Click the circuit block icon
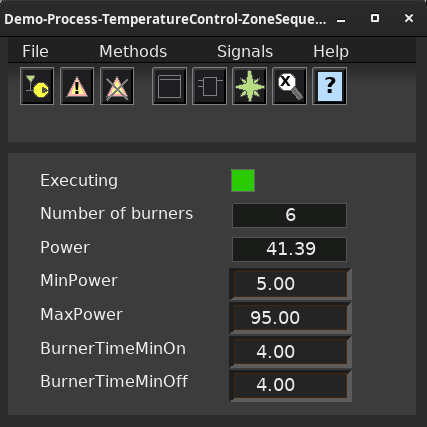The width and height of the screenshot is (427, 427). [x=209, y=86]
